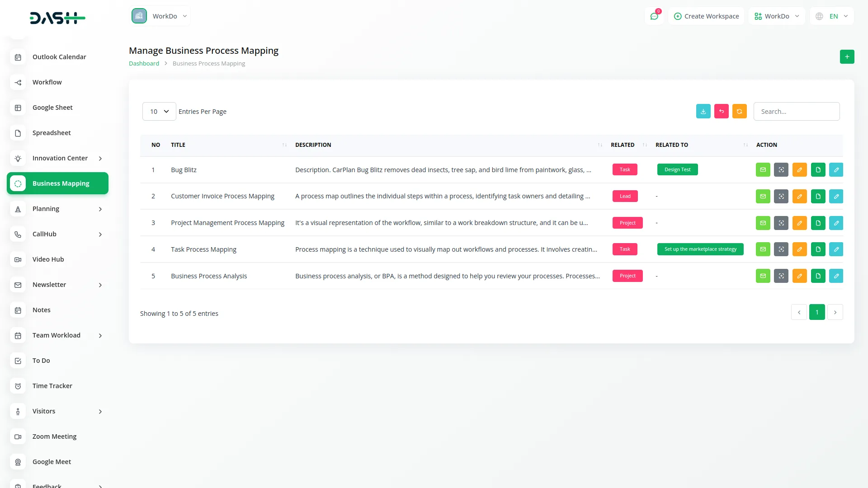Image resolution: width=868 pixels, height=488 pixels.
Task: Open the Dashboard breadcrumb link
Action: pos(144,63)
